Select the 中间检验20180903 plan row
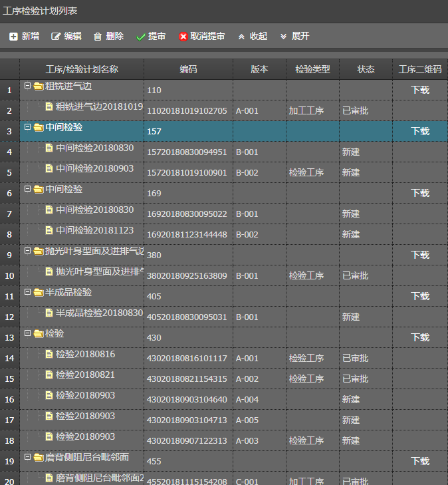The height and width of the screenshot is (485, 448). click(94, 169)
